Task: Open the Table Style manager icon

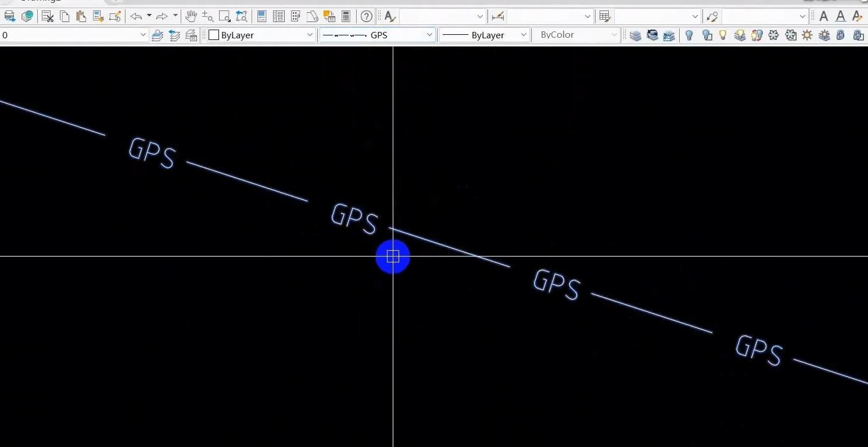Action: pos(605,16)
